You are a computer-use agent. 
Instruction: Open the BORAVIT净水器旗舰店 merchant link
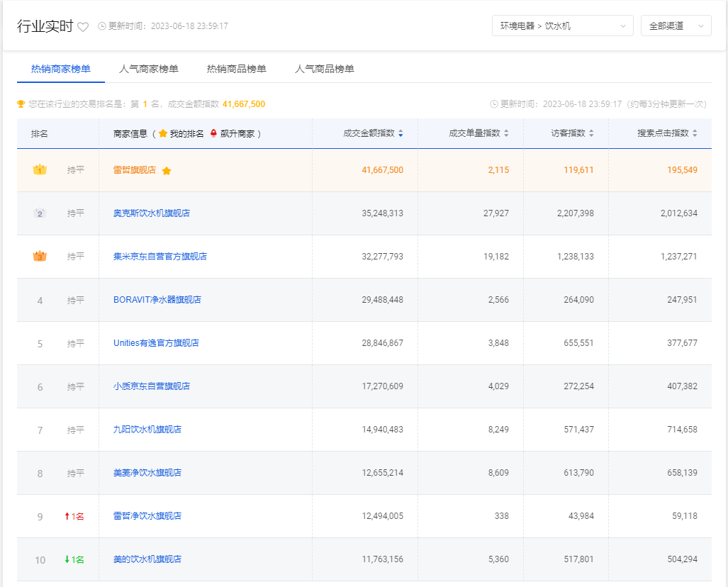(x=157, y=300)
